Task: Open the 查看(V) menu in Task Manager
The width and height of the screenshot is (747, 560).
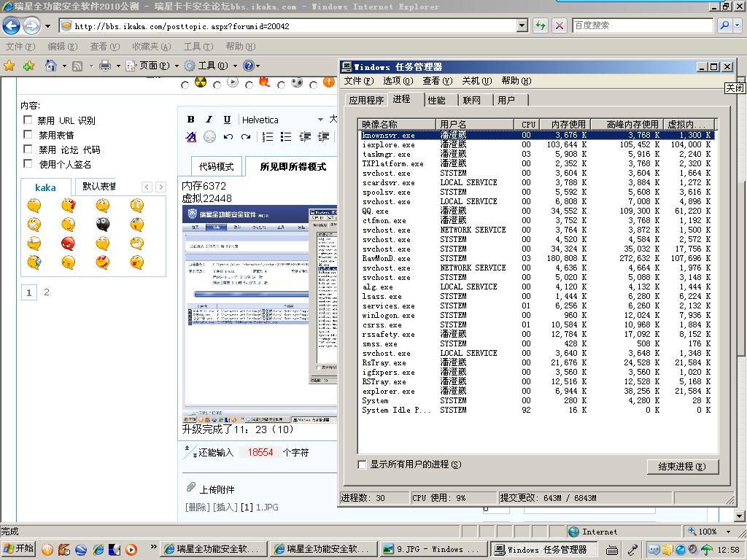Action: pyautogui.click(x=436, y=81)
